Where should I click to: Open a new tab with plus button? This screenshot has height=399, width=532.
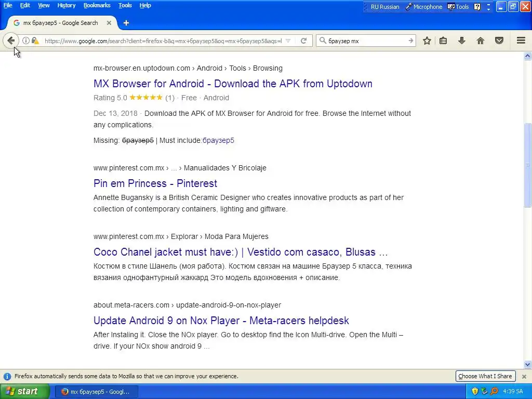(126, 23)
